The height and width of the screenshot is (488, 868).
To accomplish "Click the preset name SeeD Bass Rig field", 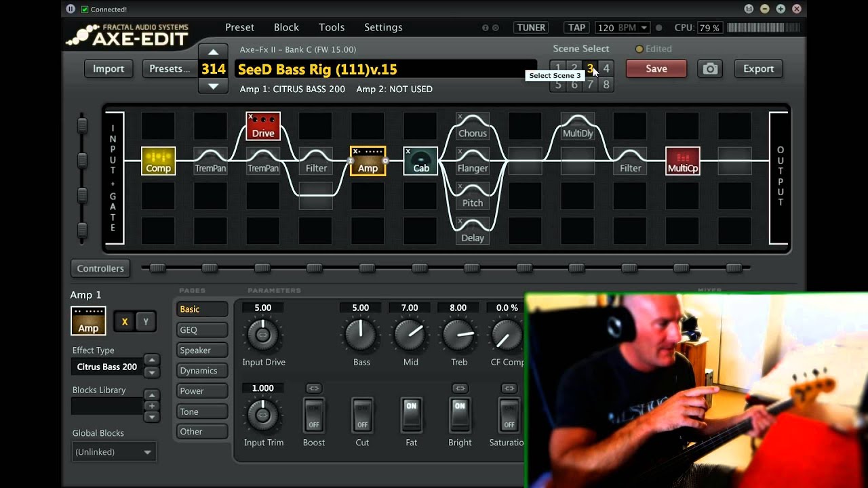I will (x=385, y=69).
